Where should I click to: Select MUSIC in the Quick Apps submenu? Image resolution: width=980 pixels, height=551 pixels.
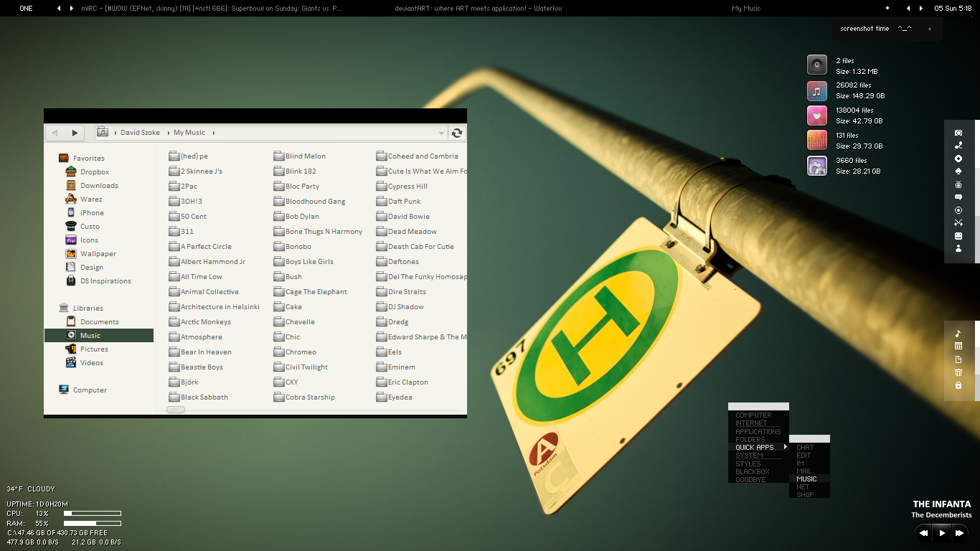(809, 479)
